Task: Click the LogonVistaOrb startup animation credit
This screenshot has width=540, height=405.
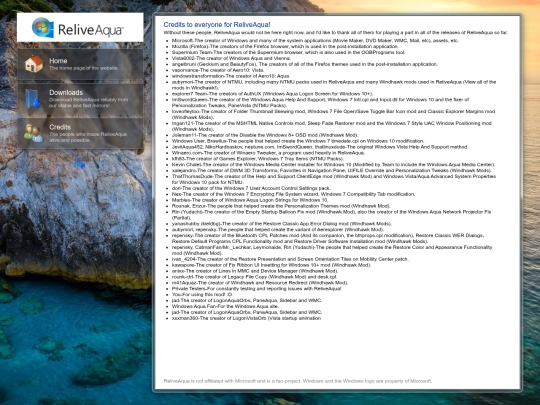Action: pyautogui.click(x=247, y=318)
